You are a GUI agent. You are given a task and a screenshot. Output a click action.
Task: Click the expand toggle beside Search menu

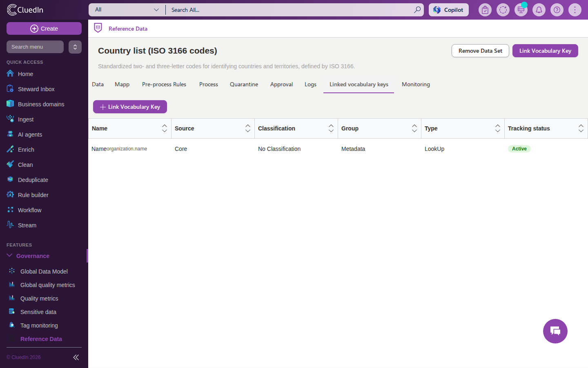(x=75, y=47)
